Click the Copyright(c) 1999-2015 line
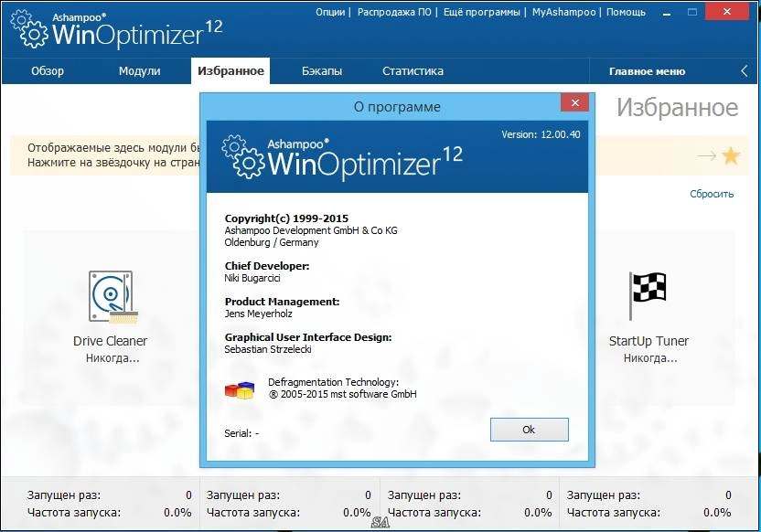Viewport: 761px width, 532px height. [286, 218]
